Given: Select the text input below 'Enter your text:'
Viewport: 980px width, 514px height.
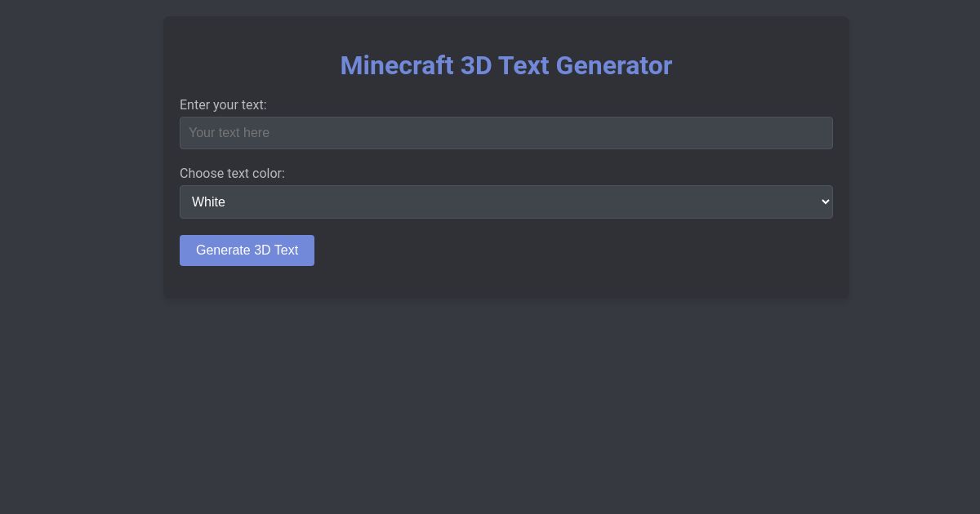Looking at the screenshot, I should click(506, 132).
